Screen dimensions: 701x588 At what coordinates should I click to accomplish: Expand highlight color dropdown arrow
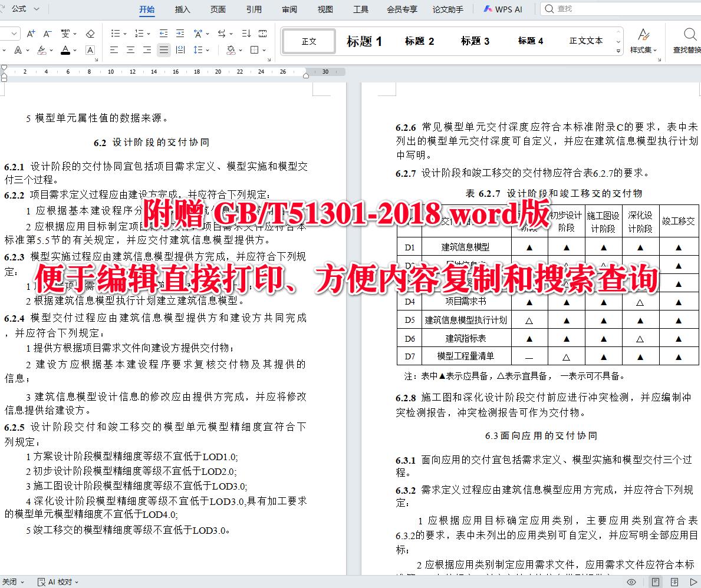[51, 50]
